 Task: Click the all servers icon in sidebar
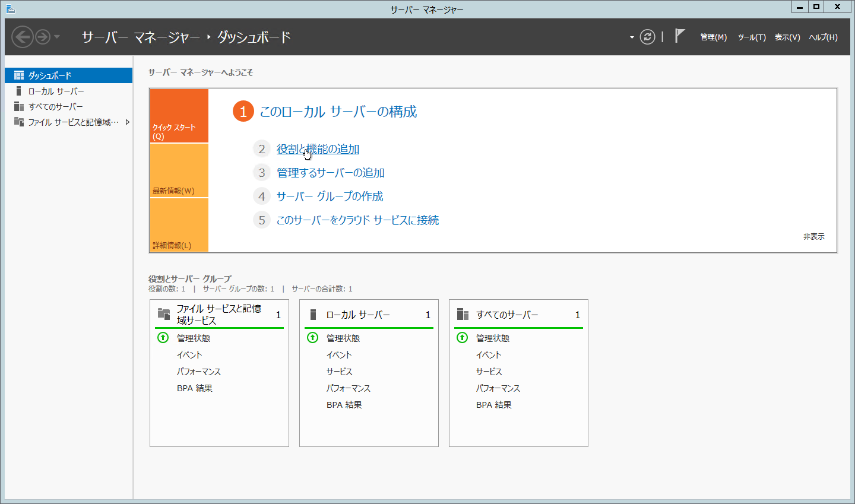tap(19, 106)
